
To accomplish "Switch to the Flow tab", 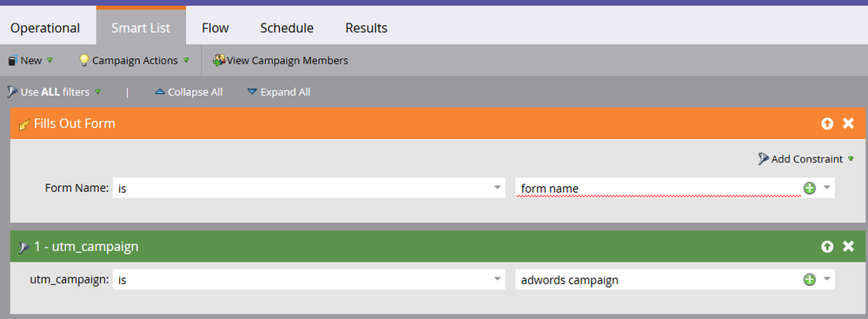I will [215, 28].
